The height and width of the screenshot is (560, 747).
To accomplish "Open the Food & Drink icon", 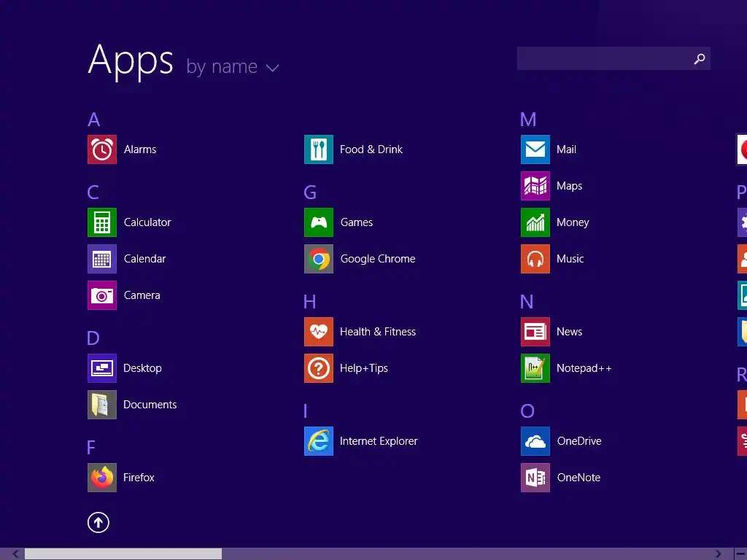I will pos(319,149).
